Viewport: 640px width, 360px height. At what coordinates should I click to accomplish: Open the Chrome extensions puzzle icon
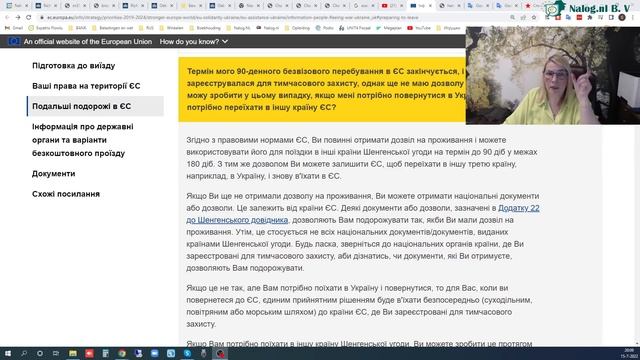click(x=590, y=18)
